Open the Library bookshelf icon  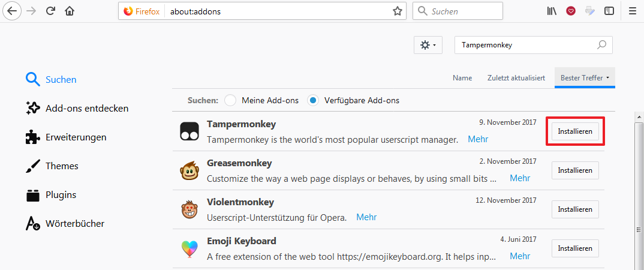[x=551, y=11]
